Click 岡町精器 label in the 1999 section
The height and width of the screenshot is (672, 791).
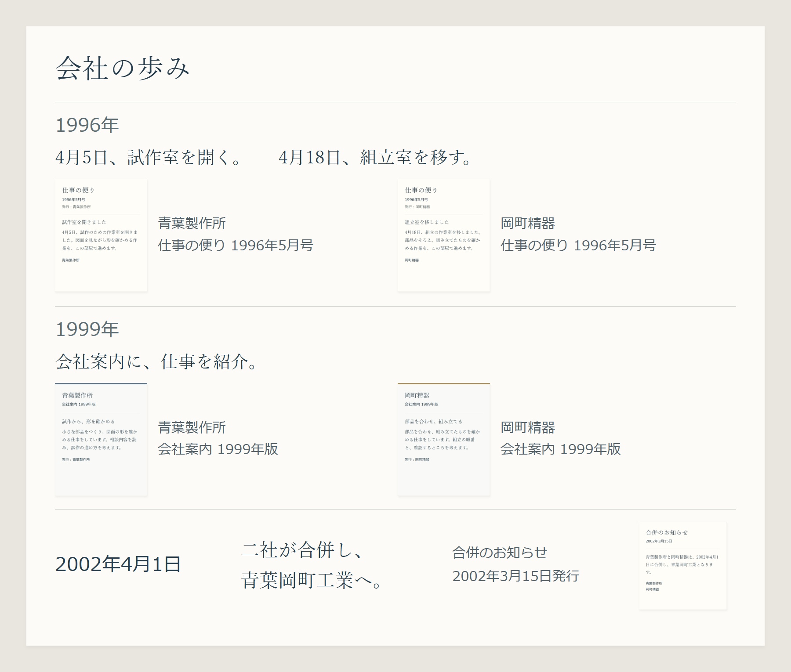[x=528, y=427]
